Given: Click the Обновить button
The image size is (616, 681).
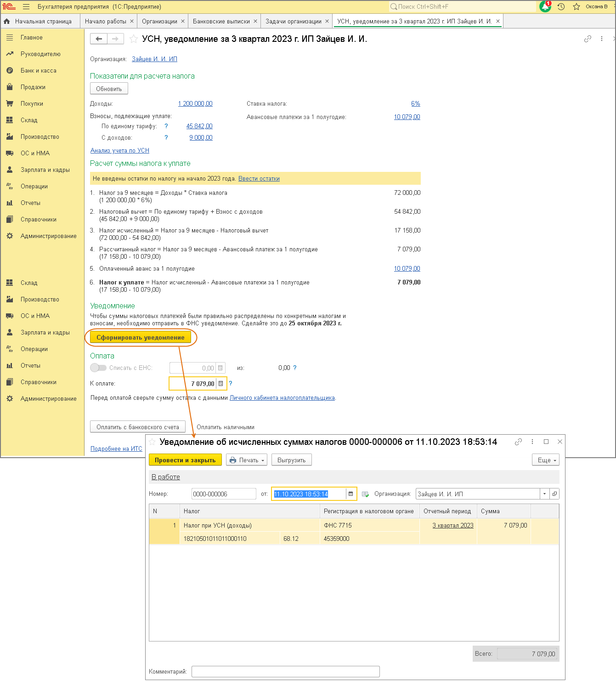Looking at the screenshot, I should click(109, 89).
